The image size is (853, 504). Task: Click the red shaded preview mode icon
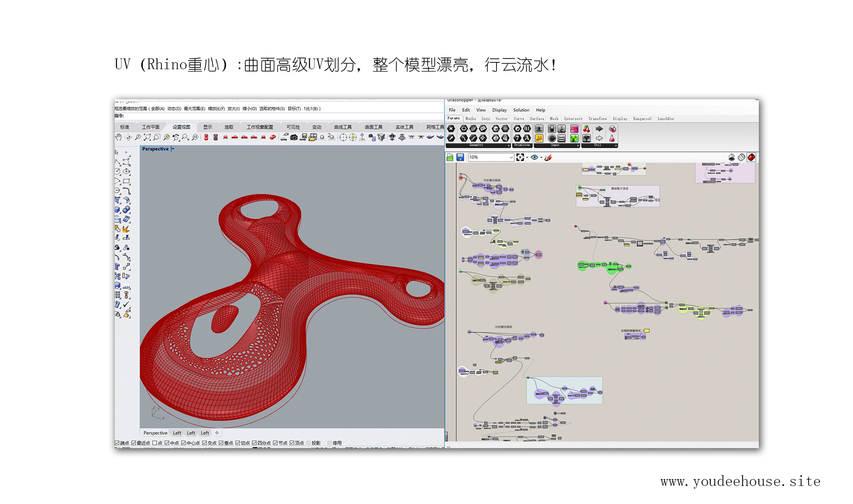click(x=751, y=157)
